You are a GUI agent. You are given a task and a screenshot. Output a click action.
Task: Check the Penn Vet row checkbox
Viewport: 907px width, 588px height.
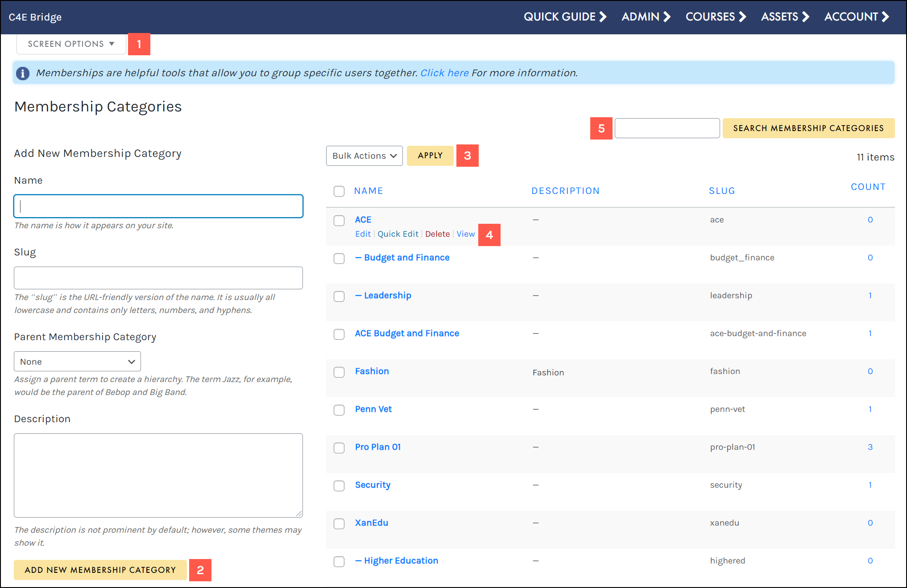(x=339, y=410)
